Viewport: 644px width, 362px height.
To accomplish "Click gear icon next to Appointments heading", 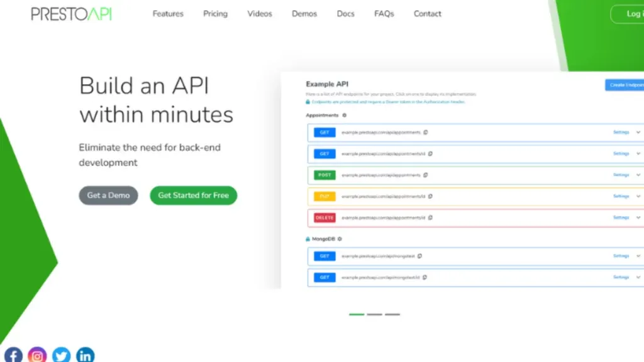I will pyautogui.click(x=345, y=116).
